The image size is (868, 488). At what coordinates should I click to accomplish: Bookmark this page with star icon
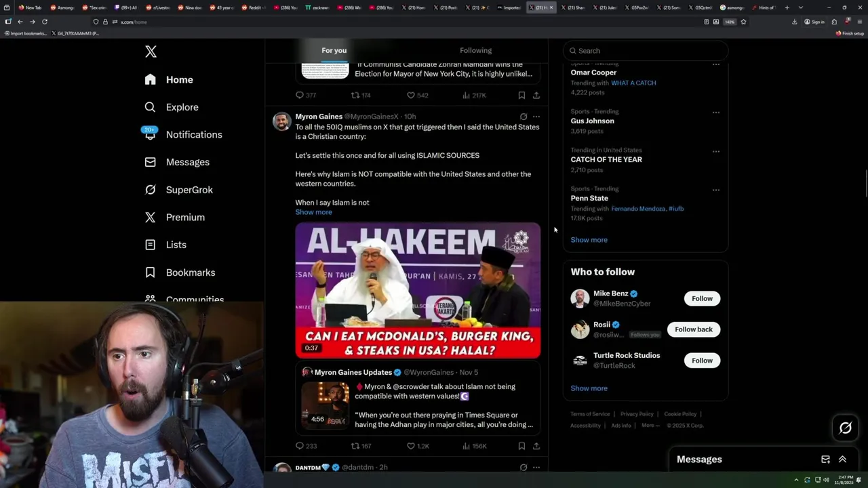743,22
